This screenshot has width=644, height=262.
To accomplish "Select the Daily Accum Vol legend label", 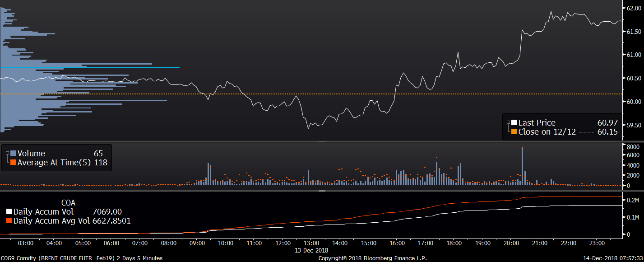I will pyautogui.click(x=43, y=211).
